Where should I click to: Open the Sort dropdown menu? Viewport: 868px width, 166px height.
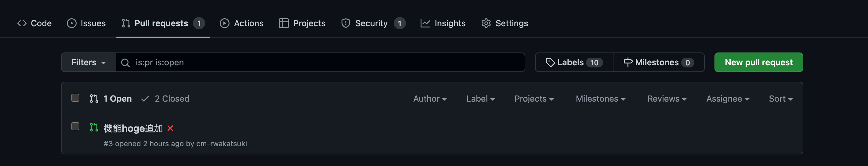point(780,99)
